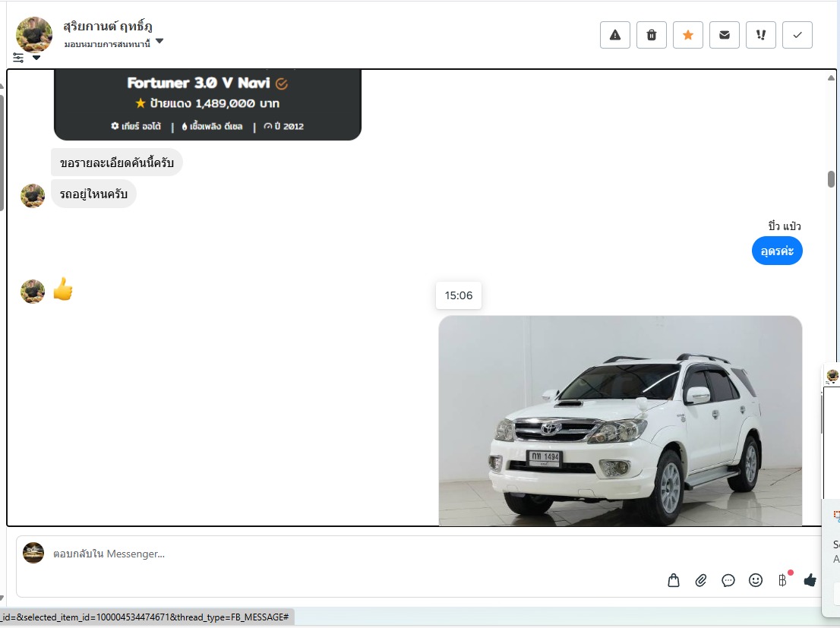Viewport: 840px width, 628px height.
Task: Click the contact's profile avatar in header
Action: click(x=33, y=33)
